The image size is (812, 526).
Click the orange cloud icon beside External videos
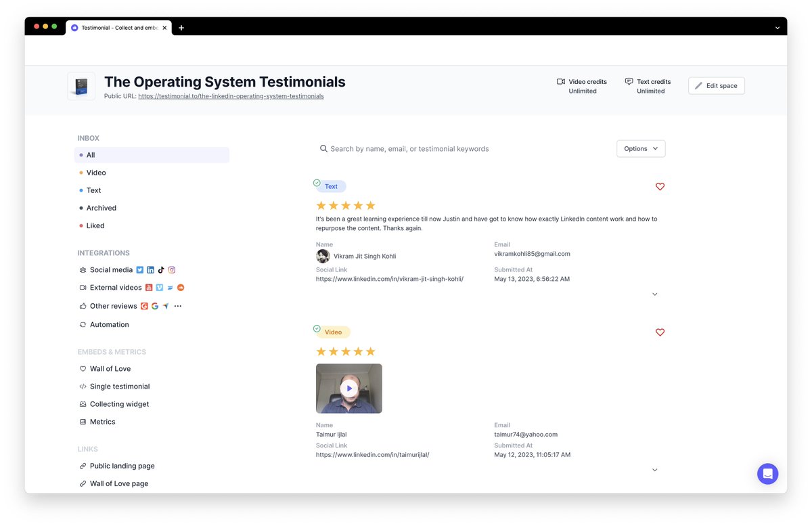point(181,288)
